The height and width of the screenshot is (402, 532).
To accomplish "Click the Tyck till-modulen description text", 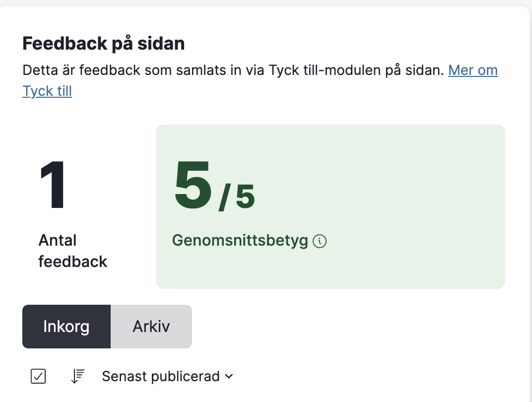I will (233, 70).
